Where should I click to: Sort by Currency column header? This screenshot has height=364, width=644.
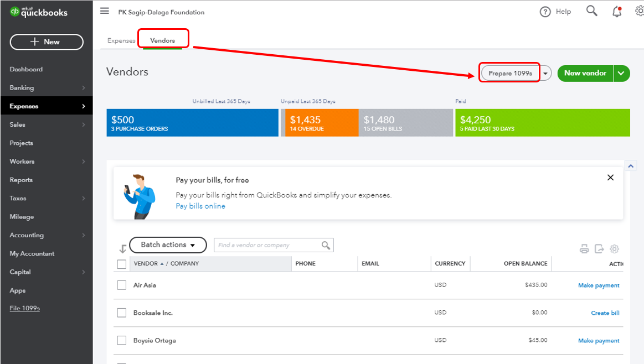450,263
